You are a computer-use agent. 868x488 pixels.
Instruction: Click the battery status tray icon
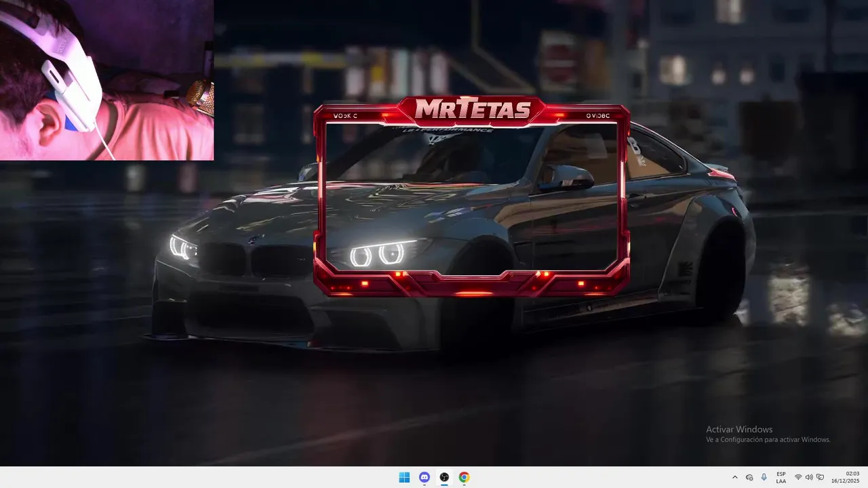(820, 477)
